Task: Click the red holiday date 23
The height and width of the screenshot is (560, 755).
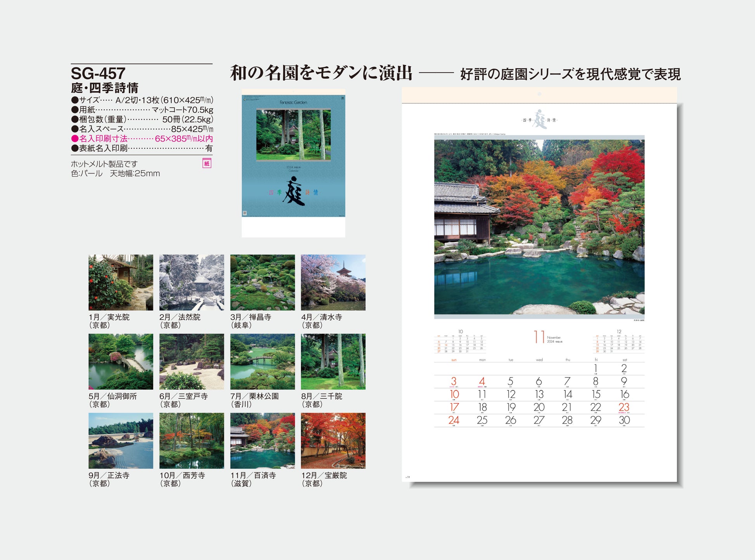Action: 624,407
